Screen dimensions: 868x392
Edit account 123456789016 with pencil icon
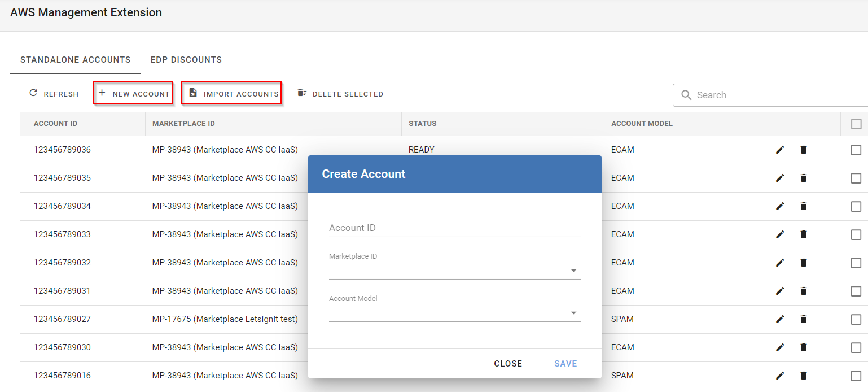point(780,376)
